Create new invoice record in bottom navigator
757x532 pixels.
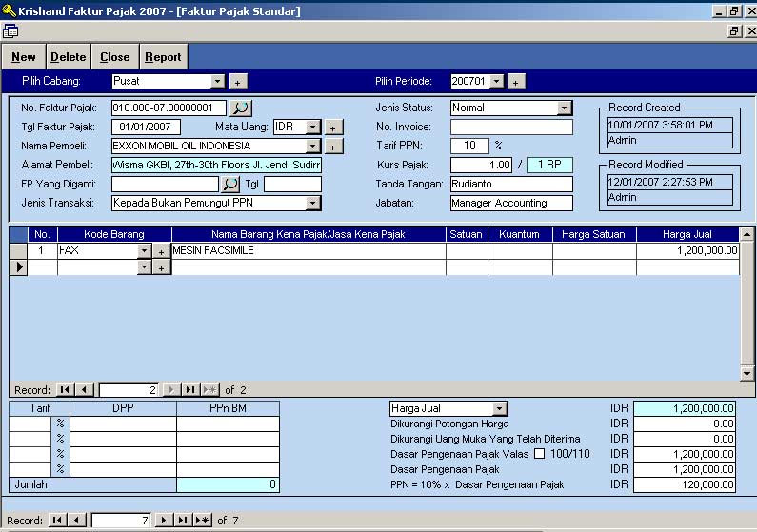[202, 520]
